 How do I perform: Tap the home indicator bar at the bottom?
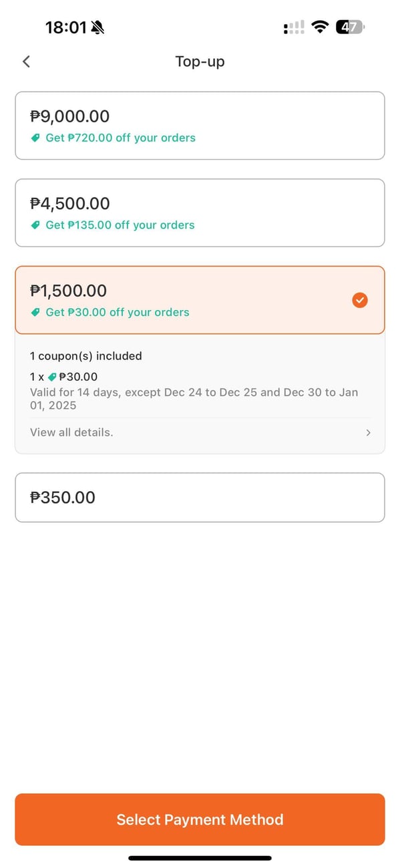(200, 858)
